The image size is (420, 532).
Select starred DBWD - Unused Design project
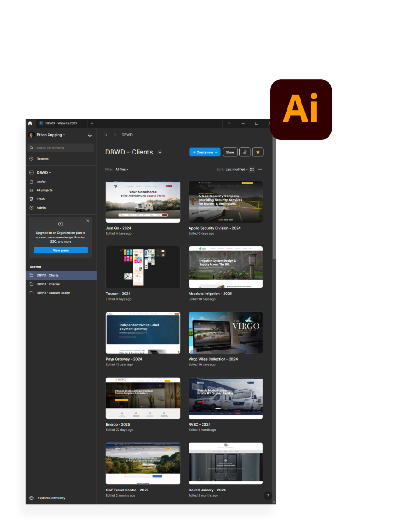pos(61,293)
